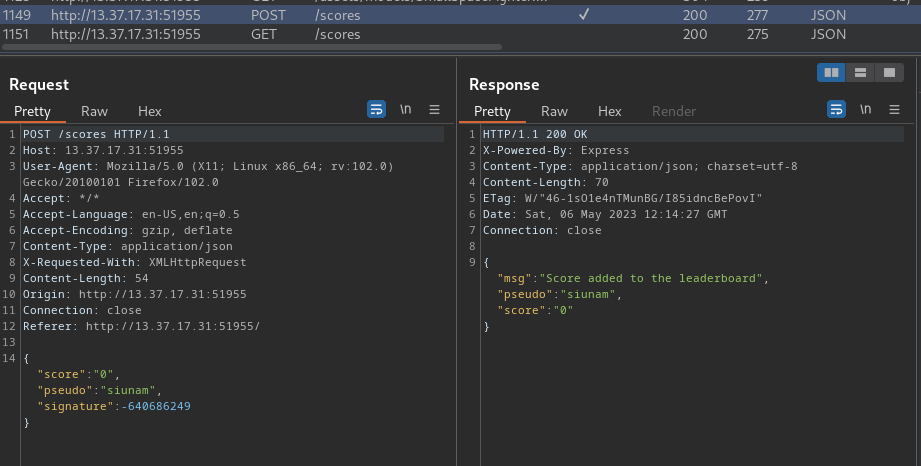The width and height of the screenshot is (921, 466).
Task: Open Response panel hamburger options menu
Action: pyautogui.click(x=894, y=109)
